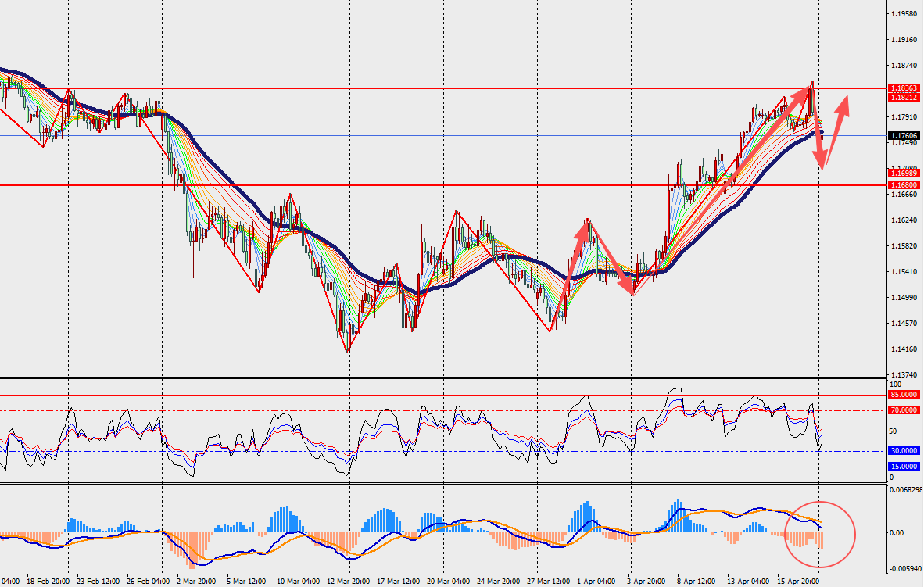924x587 pixels.
Task: Click the 1.18363 red price label
Action: (x=904, y=88)
